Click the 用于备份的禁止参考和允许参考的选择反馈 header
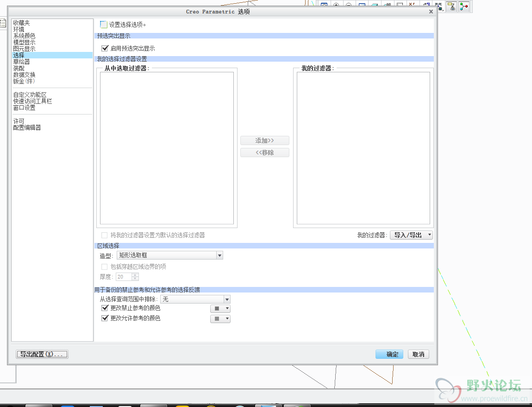This screenshot has width=532, height=407. [264, 290]
